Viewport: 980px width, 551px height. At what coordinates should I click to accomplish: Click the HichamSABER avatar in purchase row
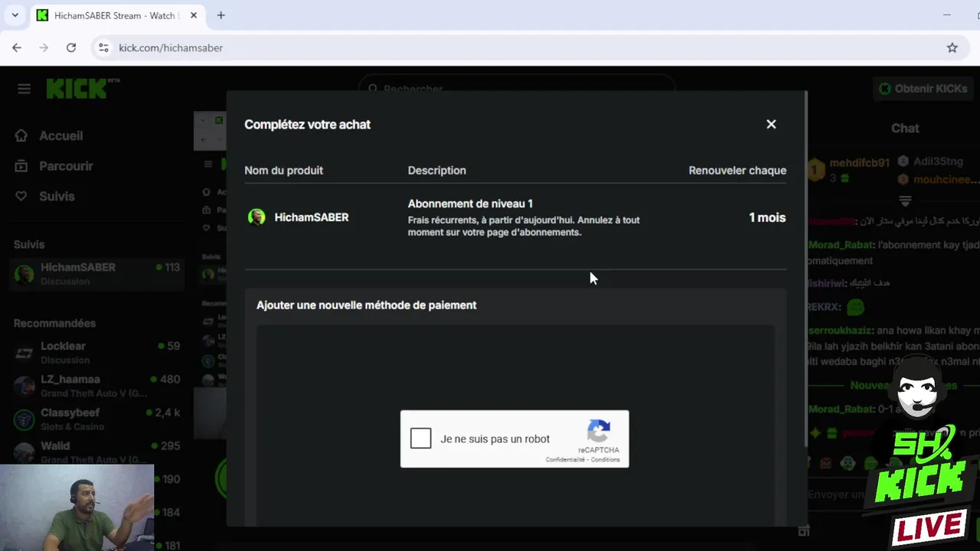point(256,217)
